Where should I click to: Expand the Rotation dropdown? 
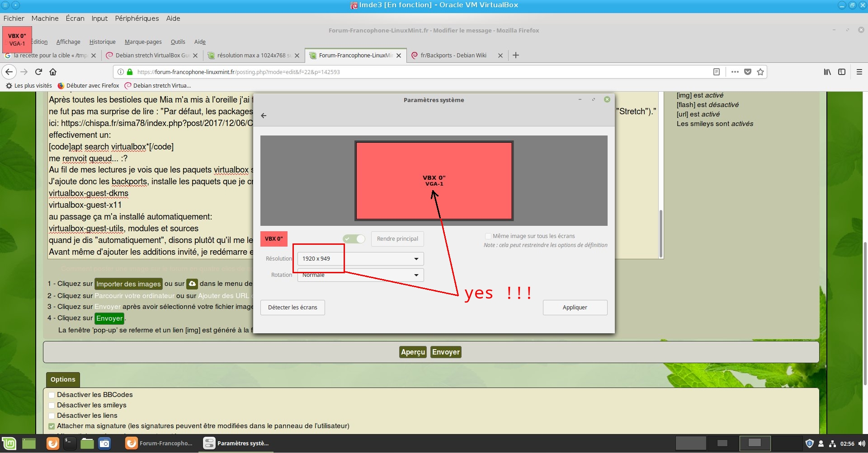click(x=360, y=275)
